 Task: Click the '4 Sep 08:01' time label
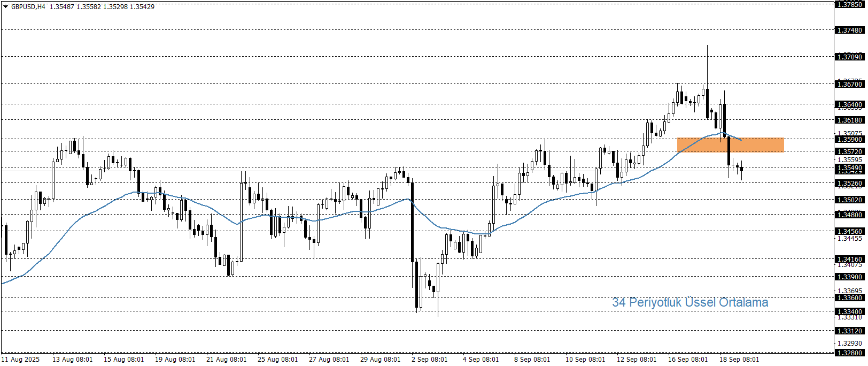(480, 360)
